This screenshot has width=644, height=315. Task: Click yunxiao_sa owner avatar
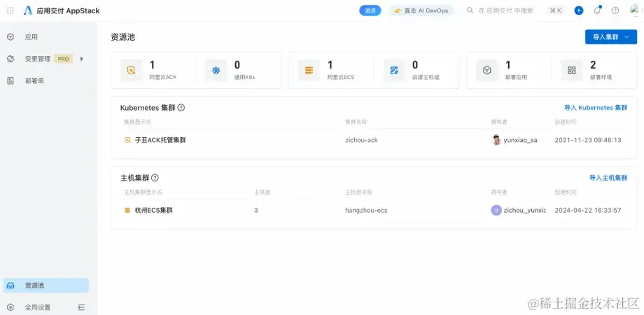click(x=496, y=140)
